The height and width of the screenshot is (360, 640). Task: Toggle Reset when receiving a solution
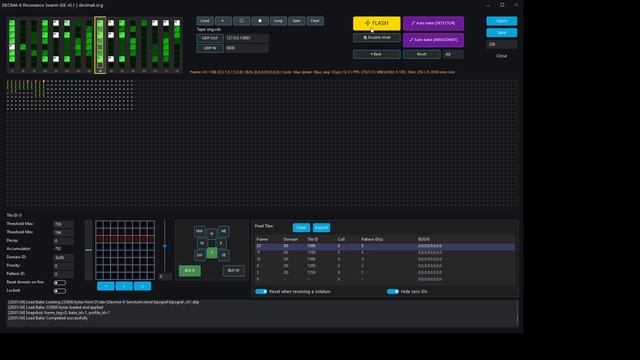(261, 291)
